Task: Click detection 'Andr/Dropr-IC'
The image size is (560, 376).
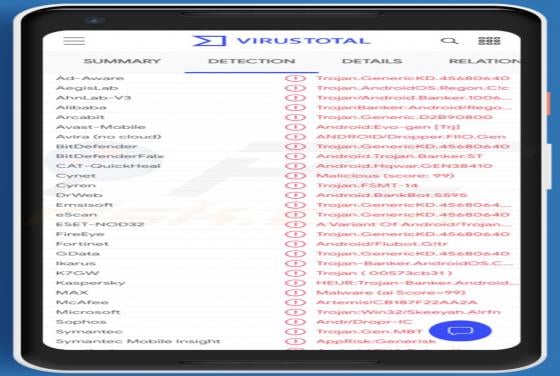Action: [364, 322]
